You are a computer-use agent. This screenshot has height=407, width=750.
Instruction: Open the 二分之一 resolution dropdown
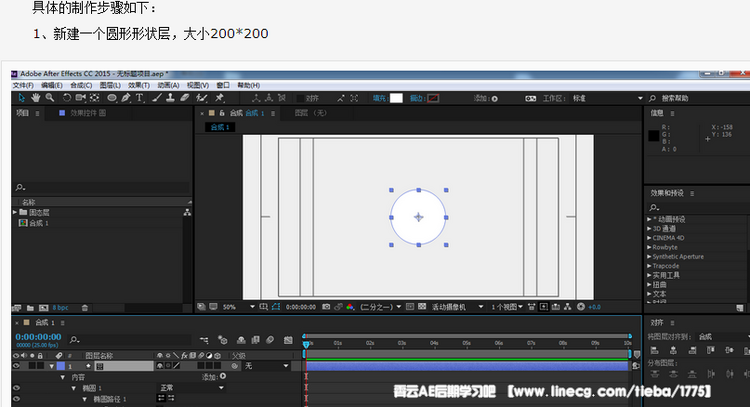pos(381,307)
